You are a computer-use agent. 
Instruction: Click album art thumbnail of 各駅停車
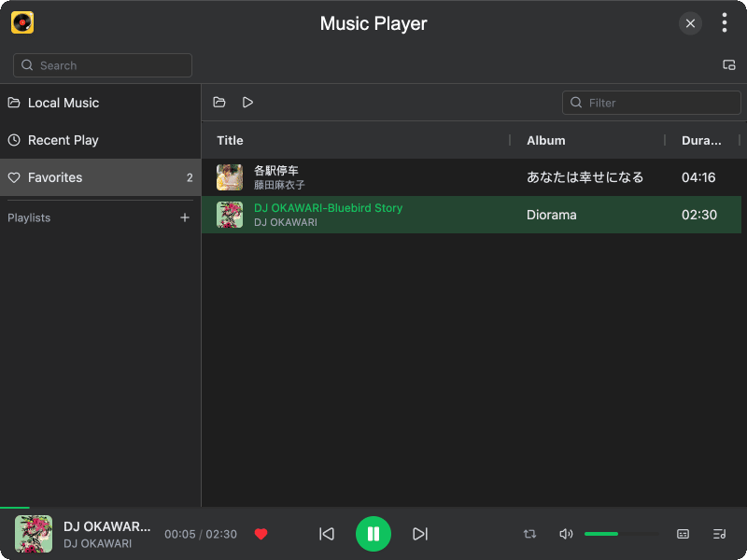tap(230, 177)
